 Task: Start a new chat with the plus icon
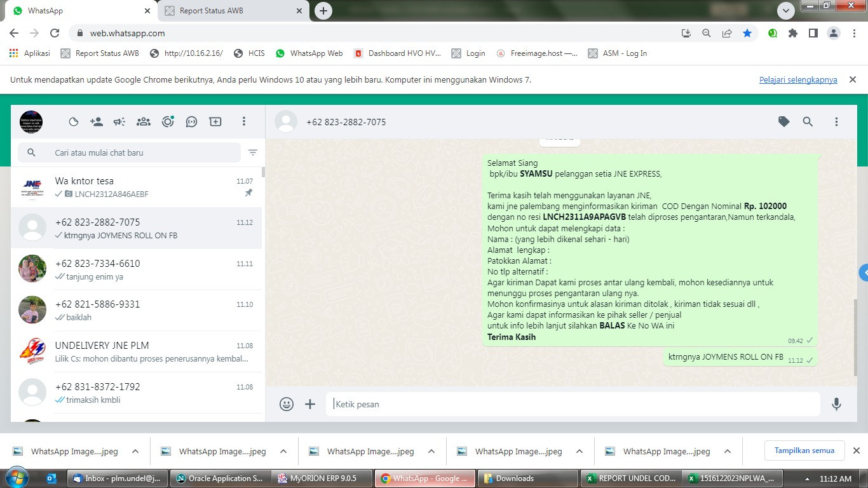click(x=215, y=121)
